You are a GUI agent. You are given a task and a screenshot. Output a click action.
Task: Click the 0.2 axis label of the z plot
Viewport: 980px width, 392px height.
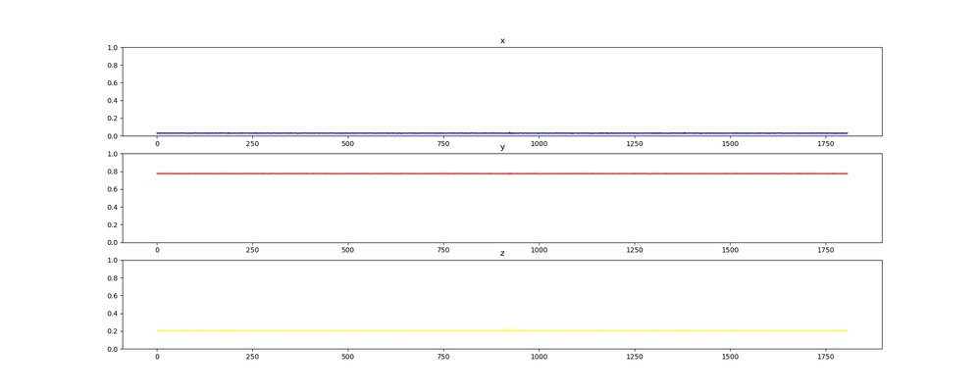tap(113, 331)
